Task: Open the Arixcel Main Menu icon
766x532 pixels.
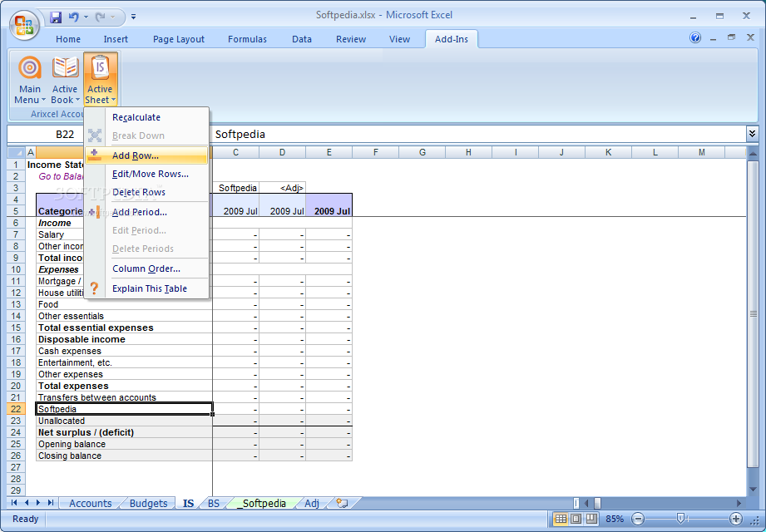Action: pos(30,80)
